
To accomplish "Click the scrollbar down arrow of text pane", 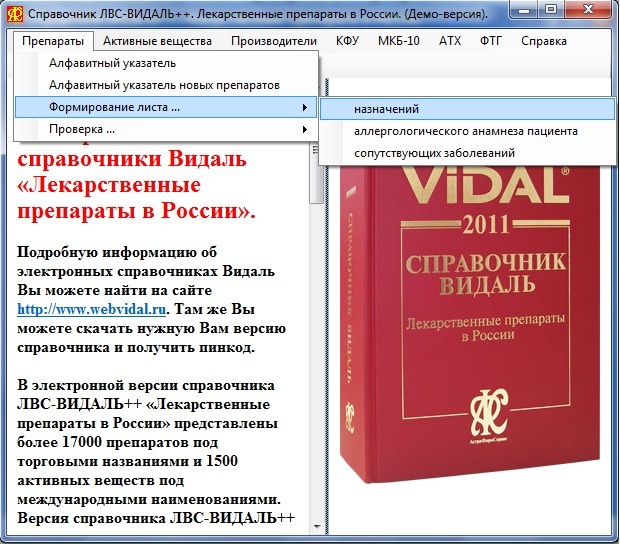I will coord(317,527).
